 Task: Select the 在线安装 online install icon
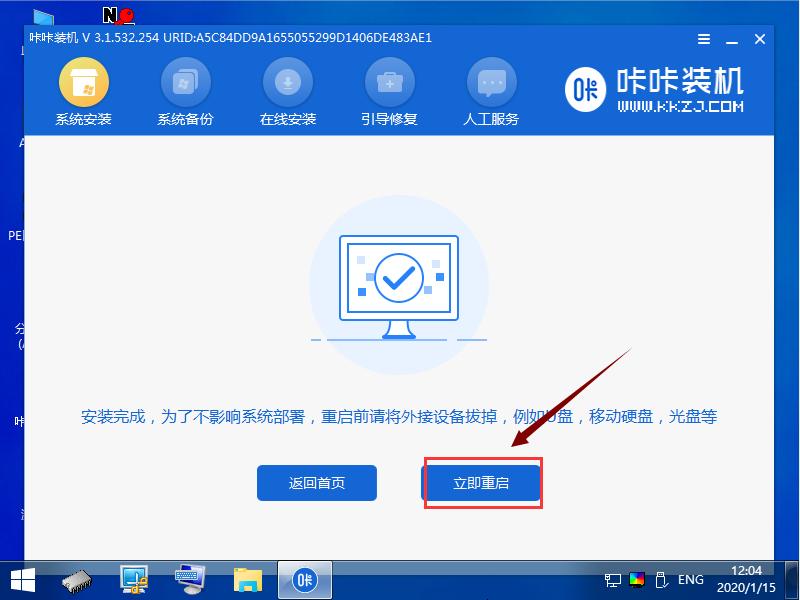click(x=288, y=92)
